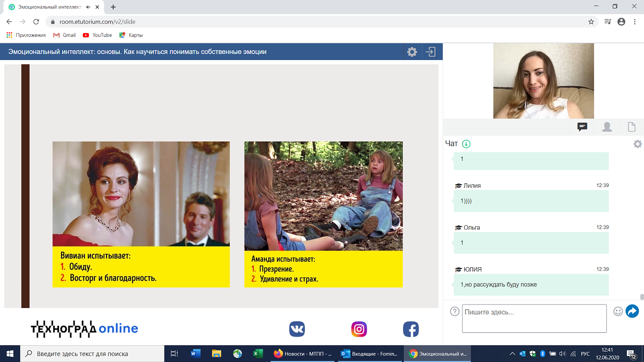
Task: Click the green sphere app on taskbar
Action: pos(237,354)
